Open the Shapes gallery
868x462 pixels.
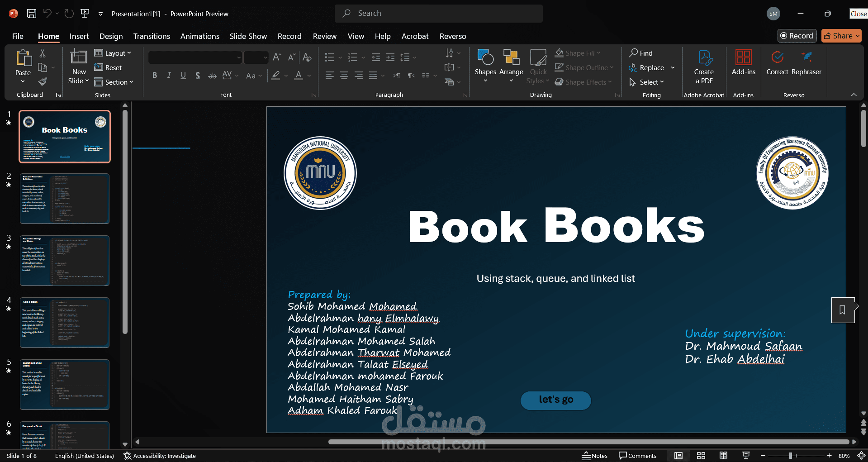click(485, 66)
